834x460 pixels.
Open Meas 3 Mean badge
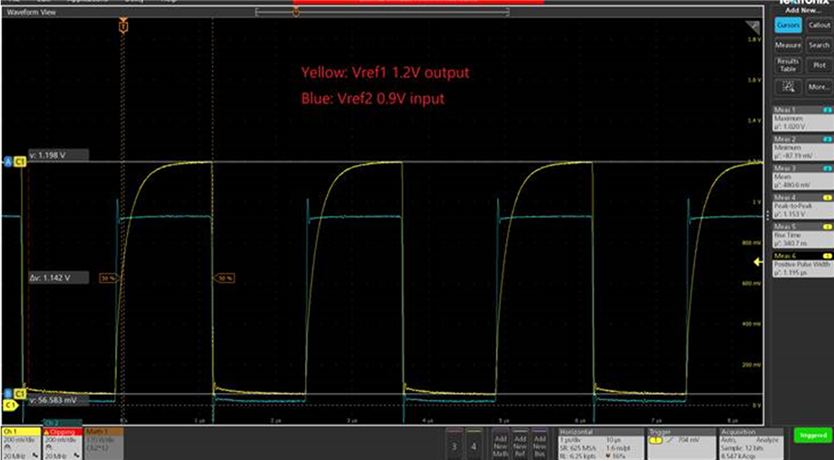point(803,177)
